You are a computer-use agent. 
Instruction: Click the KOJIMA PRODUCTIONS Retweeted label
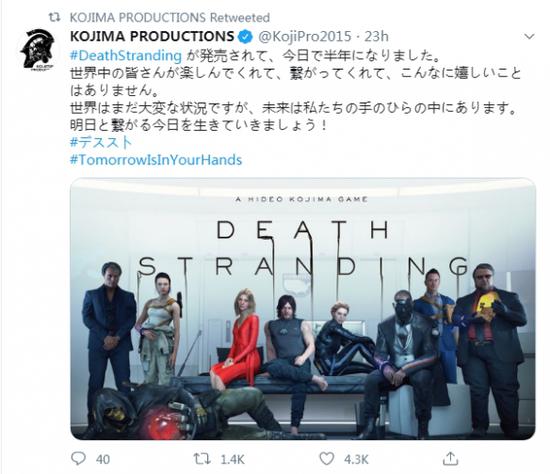(170, 18)
